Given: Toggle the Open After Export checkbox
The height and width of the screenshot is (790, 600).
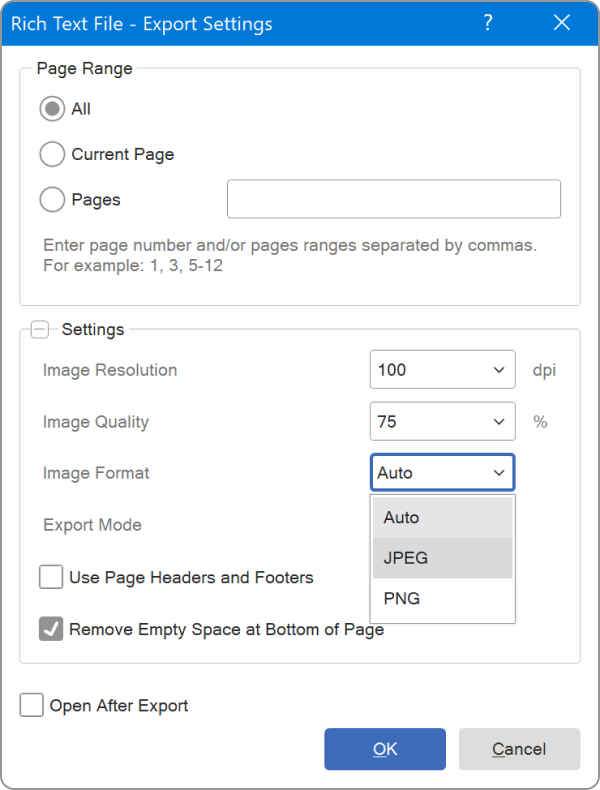Looking at the screenshot, I should 32,705.
